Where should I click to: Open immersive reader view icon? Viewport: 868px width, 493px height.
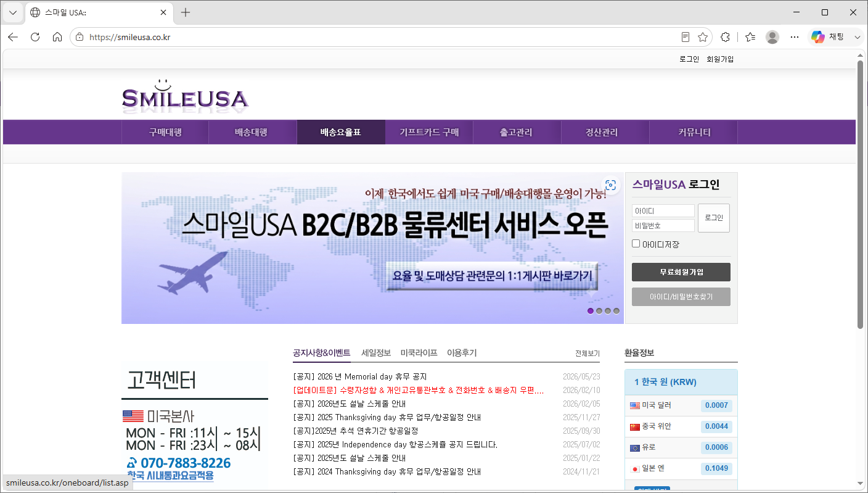(x=686, y=37)
